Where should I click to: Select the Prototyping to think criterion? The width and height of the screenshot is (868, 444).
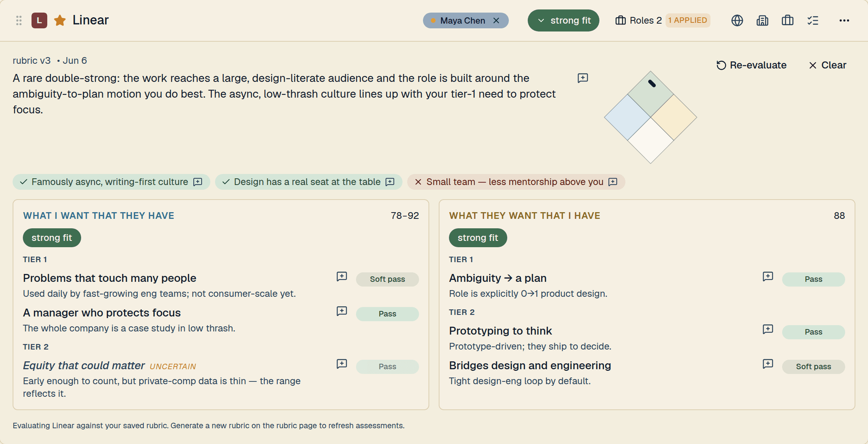click(501, 331)
